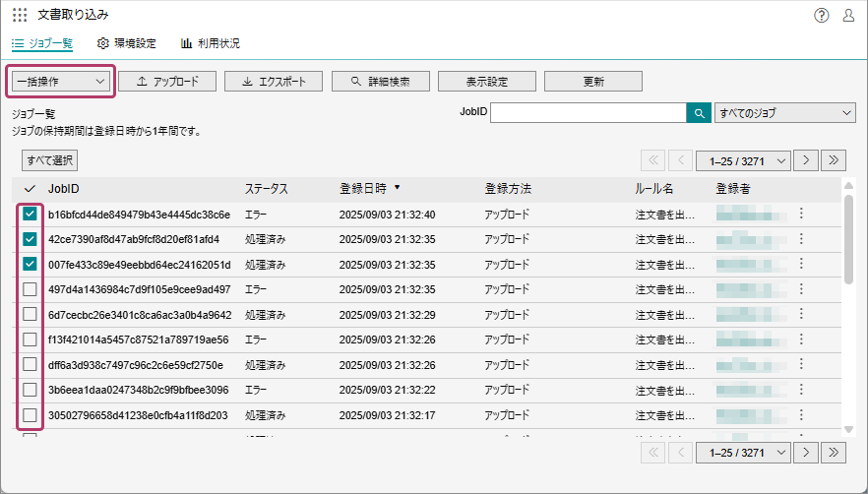This screenshot has width=868, height=494.
Task: Click the すべて選択 button
Action: pyautogui.click(x=49, y=160)
